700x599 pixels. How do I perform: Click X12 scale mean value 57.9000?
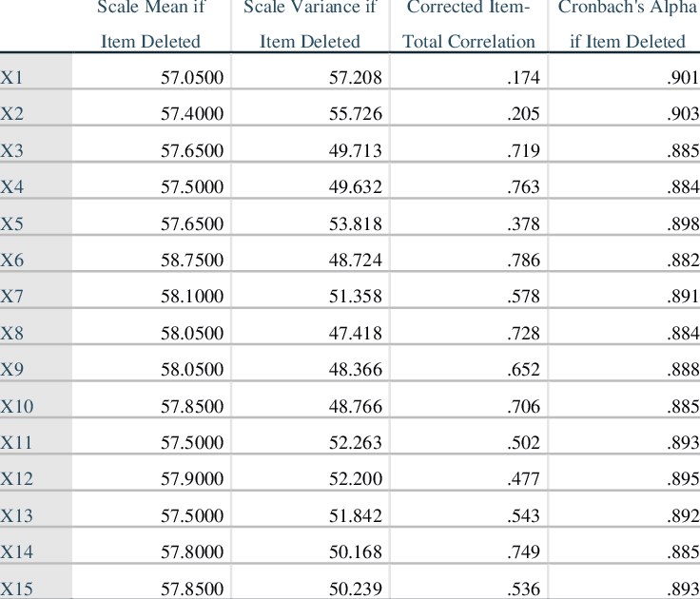(192, 479)
